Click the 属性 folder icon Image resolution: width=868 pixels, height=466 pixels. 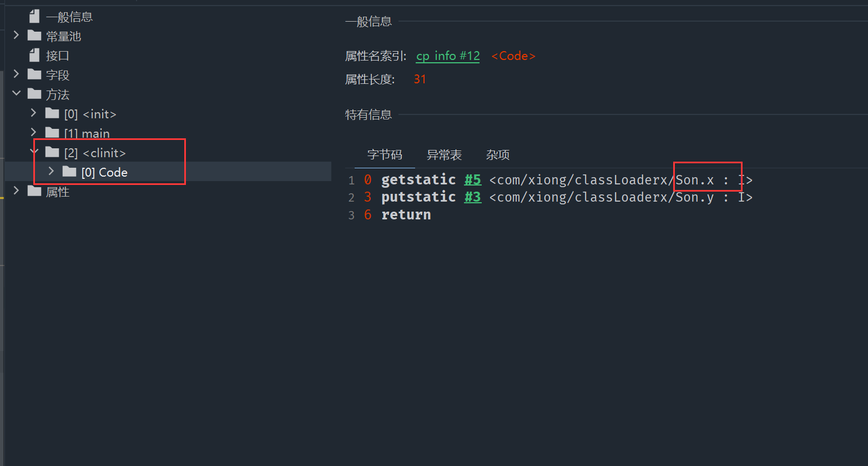coord(34,192)
